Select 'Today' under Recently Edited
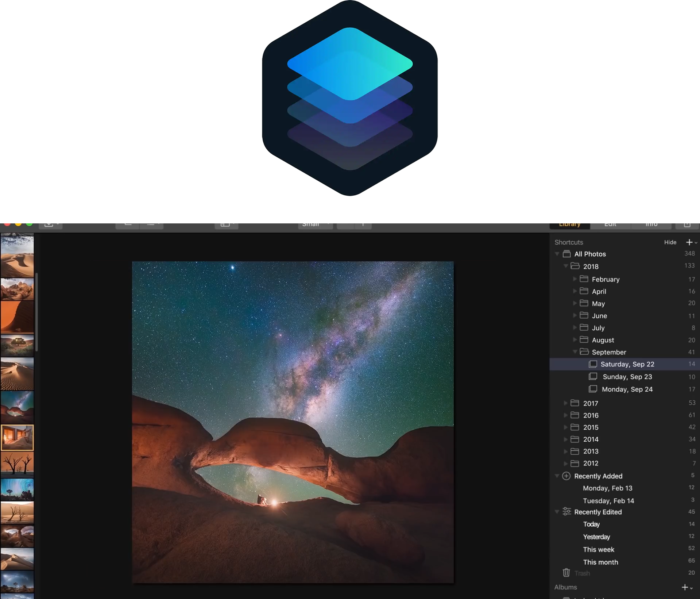 click(x=591, y=524)
